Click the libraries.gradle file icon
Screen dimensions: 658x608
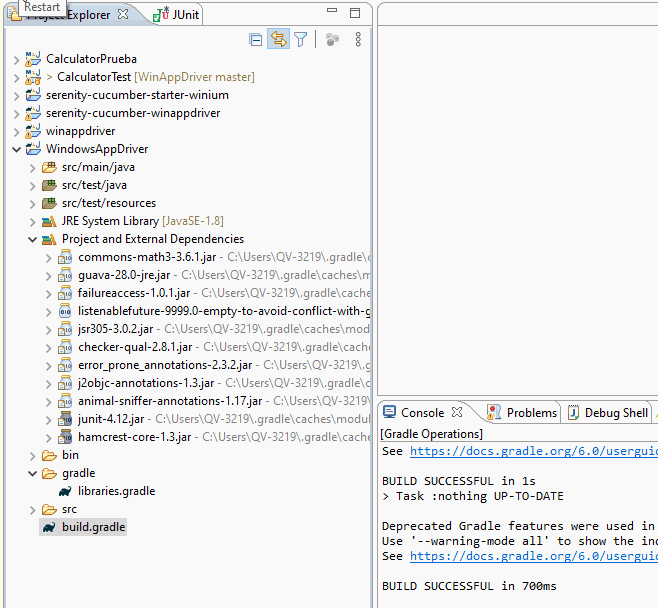(x=64, y=491)
